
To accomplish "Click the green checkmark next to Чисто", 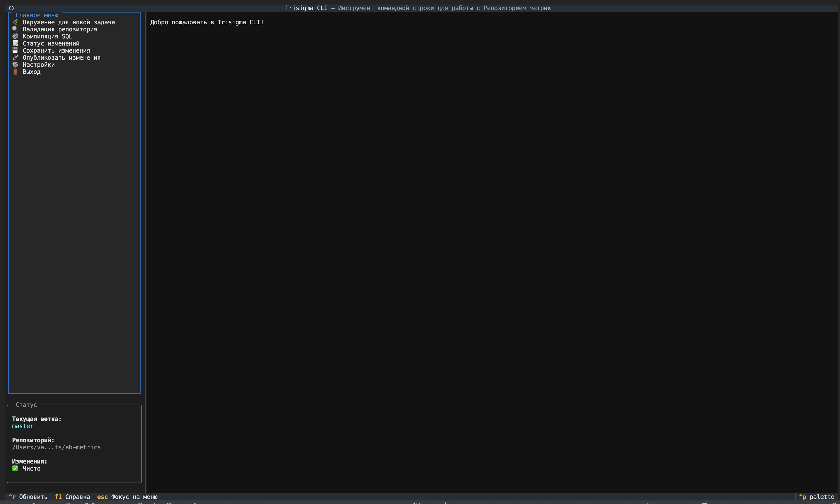I will coord(15,468).
